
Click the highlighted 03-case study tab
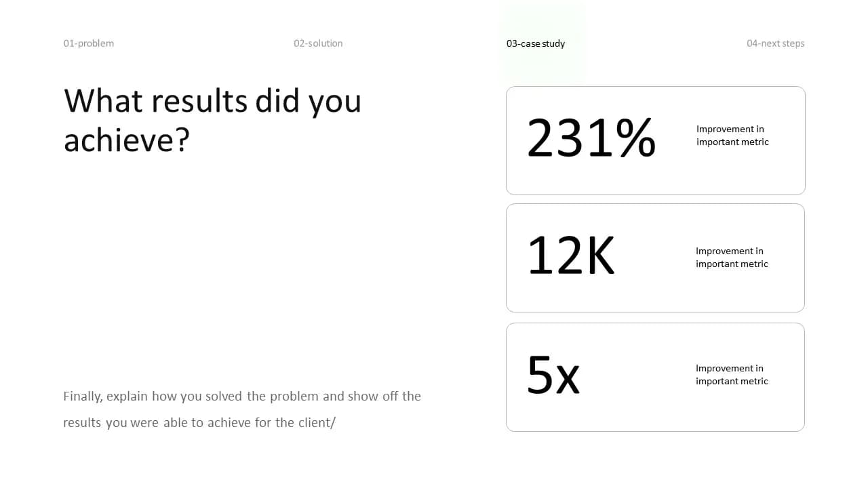point(536,43)
